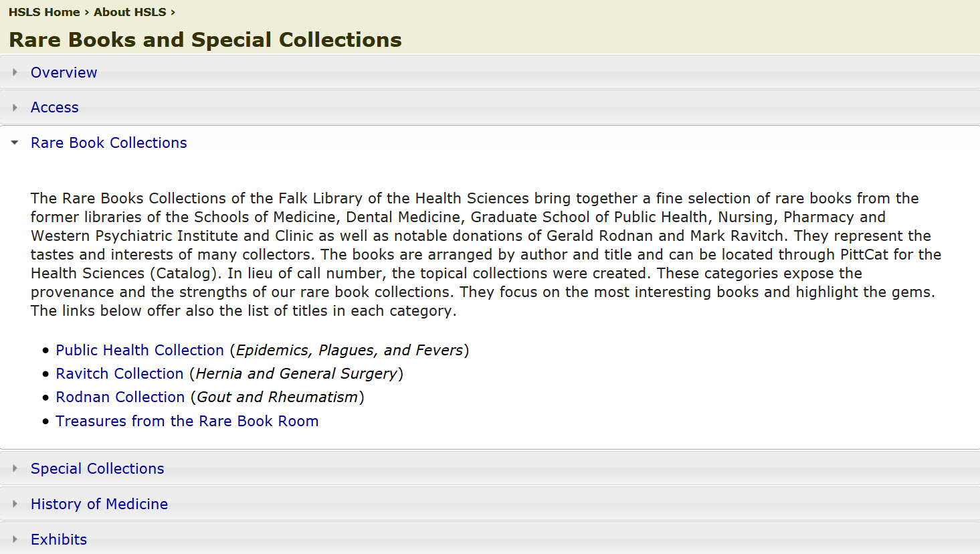Expand the Special Collections section
980x554 pixels.
point(97,468)
